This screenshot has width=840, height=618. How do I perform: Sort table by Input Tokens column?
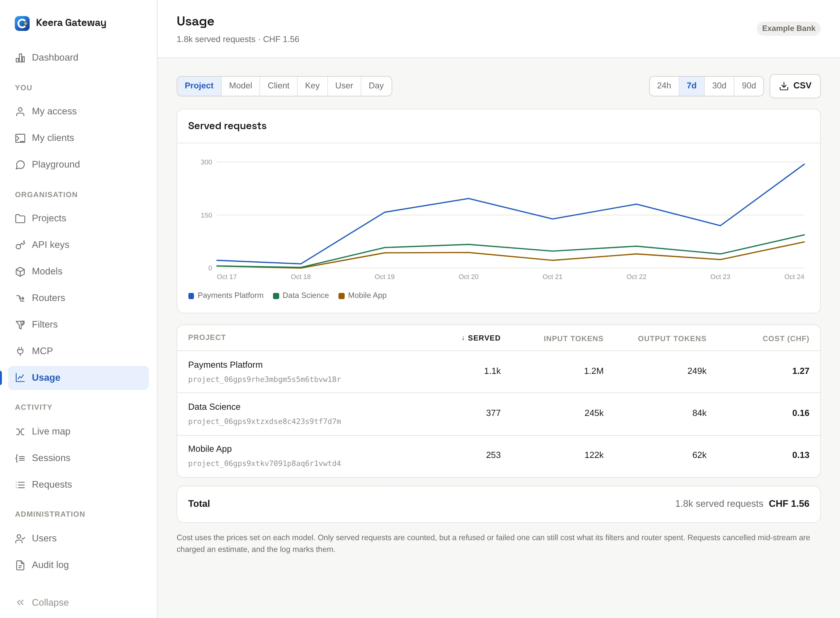573,339
